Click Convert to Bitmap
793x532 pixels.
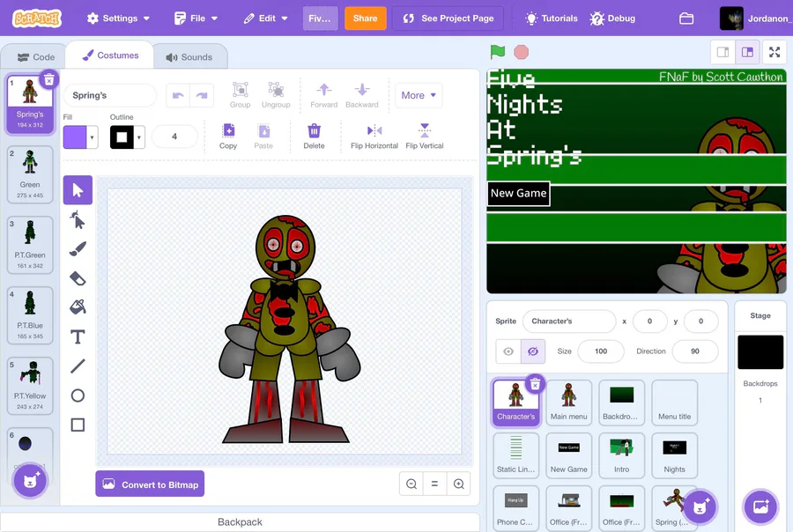click(150, 484)
